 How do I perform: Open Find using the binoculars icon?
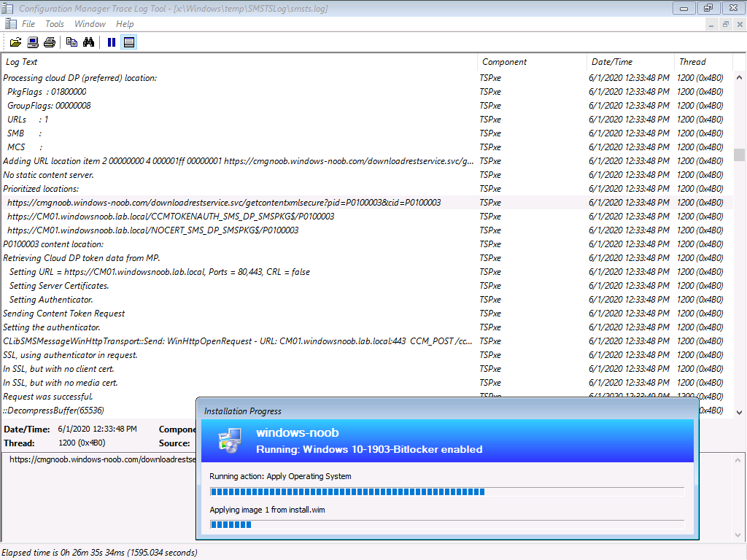(x=88, y=42)
